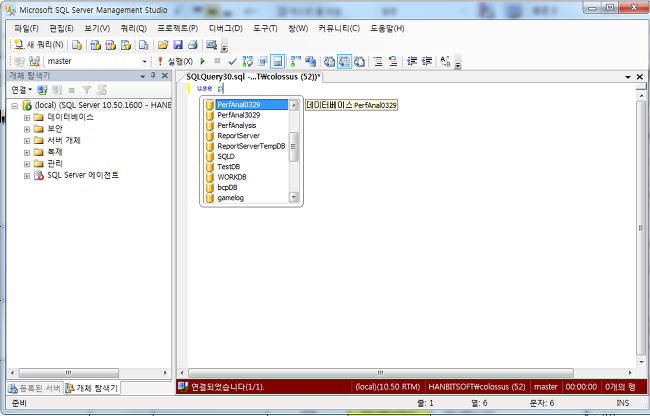Screen dimensions: 650x416
Task: Open an Analysis Services DMX Query
Action: [x=110, y=45]
